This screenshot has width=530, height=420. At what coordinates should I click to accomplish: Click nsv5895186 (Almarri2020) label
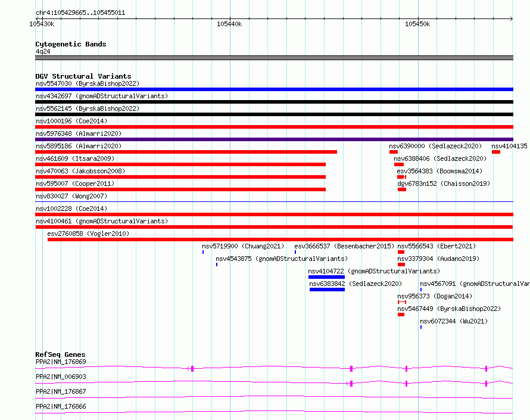pos(79,146)
